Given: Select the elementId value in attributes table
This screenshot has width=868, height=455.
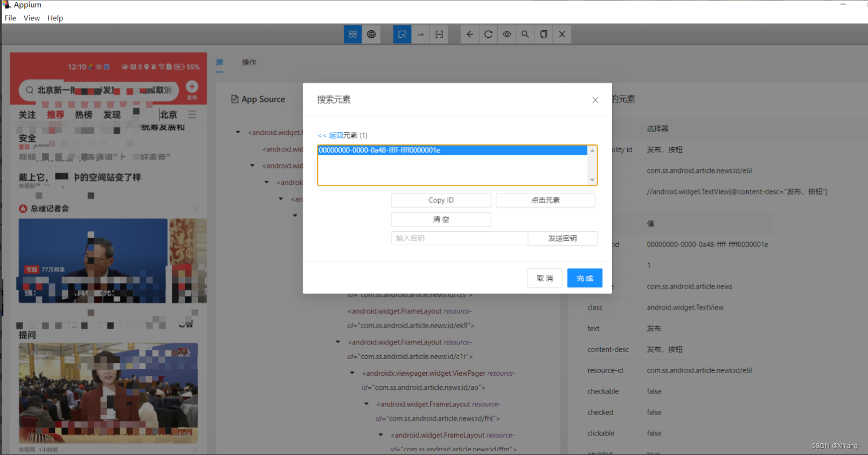Looking at the screenshot, I should [x=707, y=244].
